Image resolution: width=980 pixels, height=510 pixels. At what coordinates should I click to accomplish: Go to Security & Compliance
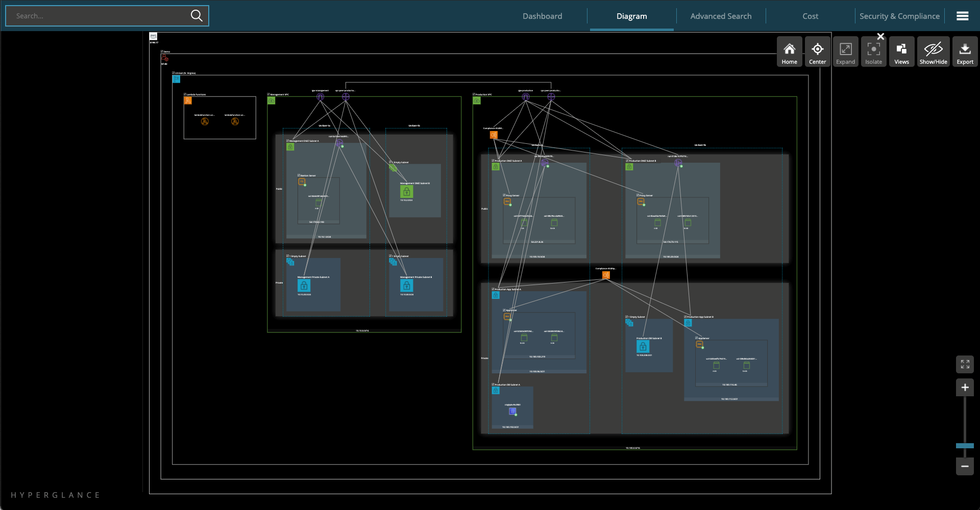click(x=899, y=16)
